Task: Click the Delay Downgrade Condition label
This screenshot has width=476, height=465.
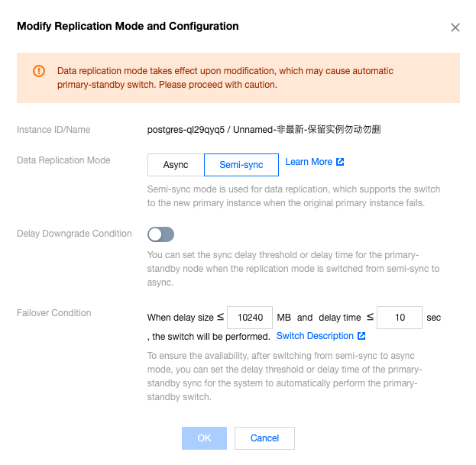Action: tap(74, 234)
